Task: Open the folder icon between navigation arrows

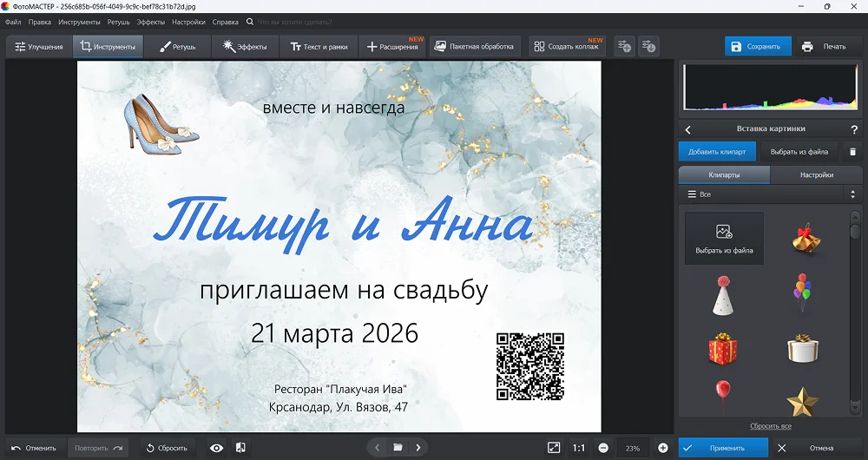Action: tap(398, 448)
